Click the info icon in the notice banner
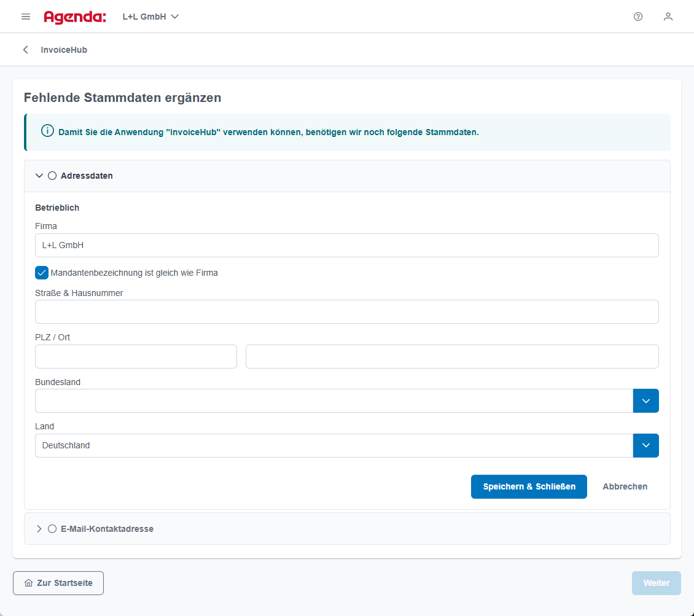 [47, 131]
